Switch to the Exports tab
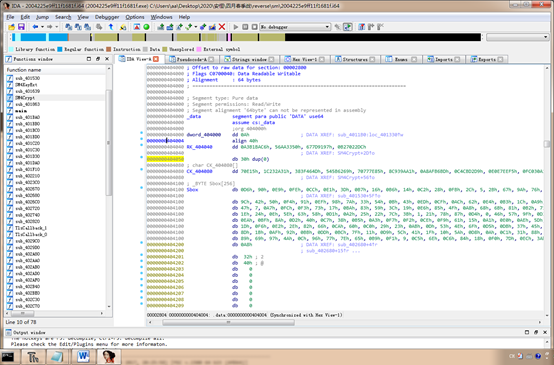 click(487, 59)
